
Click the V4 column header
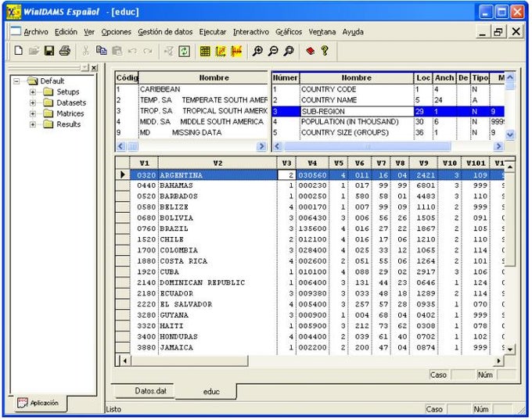[x=312, y=163]
